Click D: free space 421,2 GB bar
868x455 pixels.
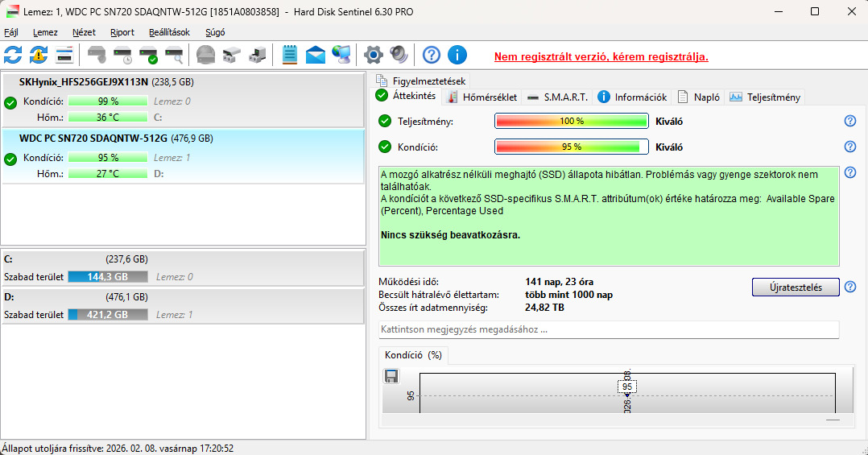point(108,314)
